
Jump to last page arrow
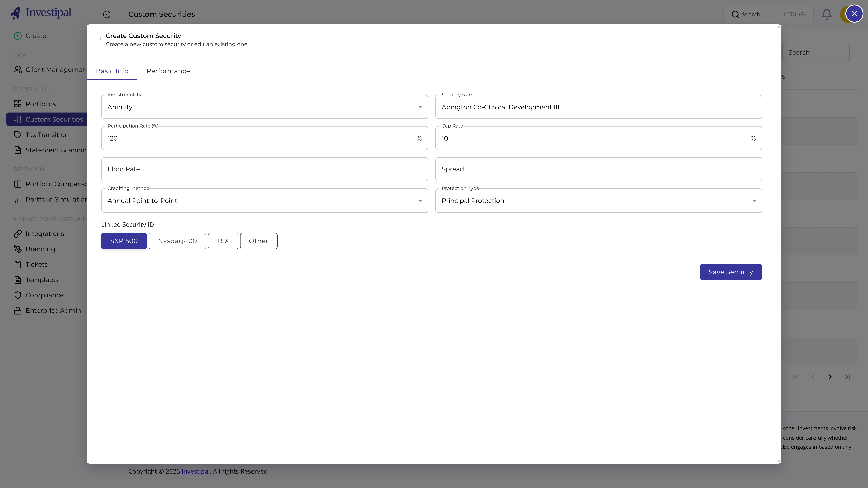pyautogui.click(x=848, y=377)
